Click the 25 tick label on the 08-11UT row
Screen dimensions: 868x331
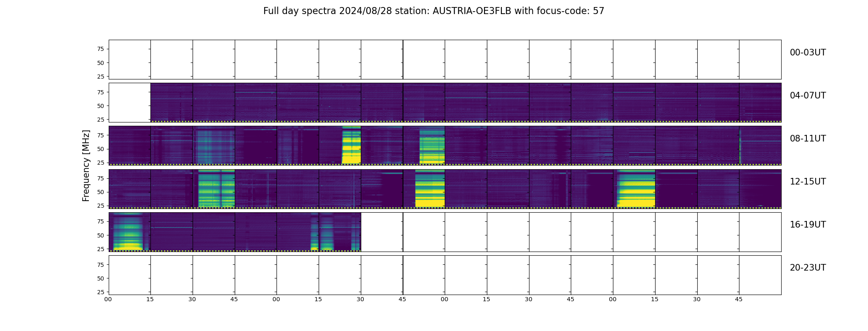[x=100, y=163]
